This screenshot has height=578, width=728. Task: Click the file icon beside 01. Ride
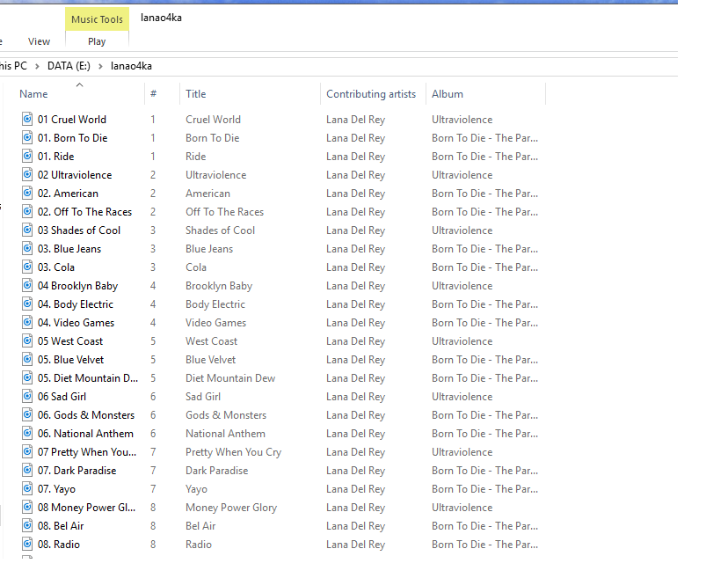point(27,156)
